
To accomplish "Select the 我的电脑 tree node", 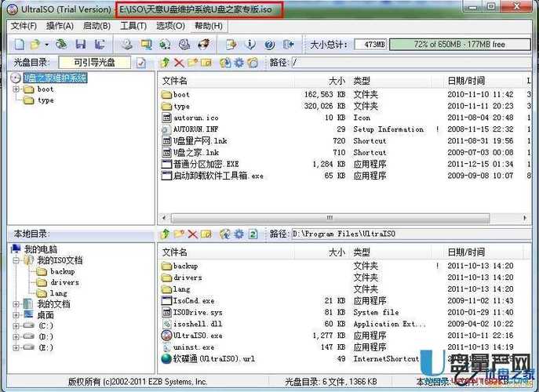I will coord(41,249).
